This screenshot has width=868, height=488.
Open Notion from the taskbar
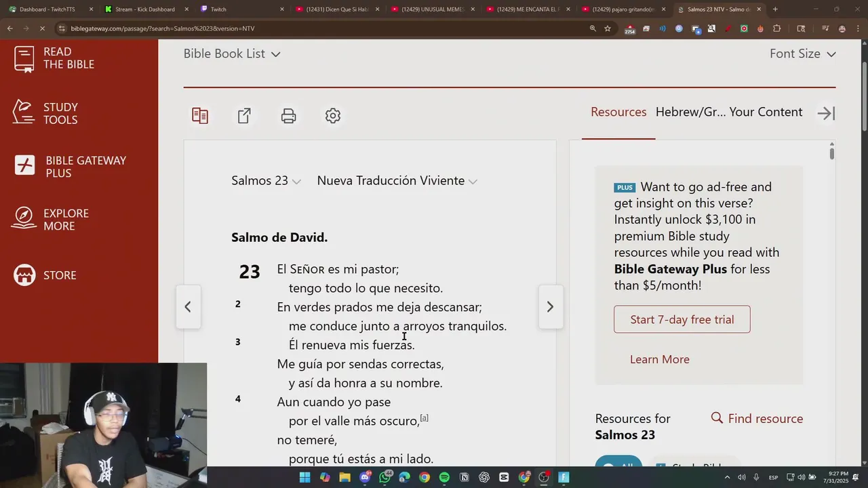pos(465,477)
